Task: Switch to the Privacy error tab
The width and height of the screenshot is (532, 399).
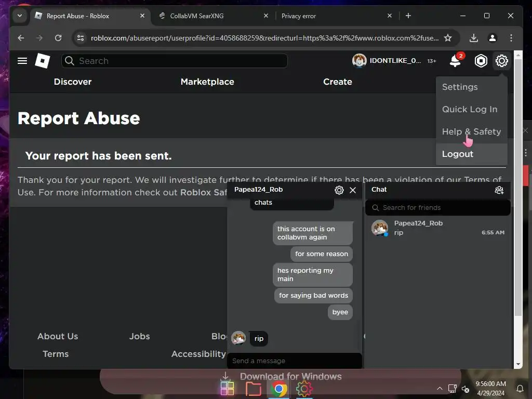Action: pyautogui.click(x=299, y=16)
